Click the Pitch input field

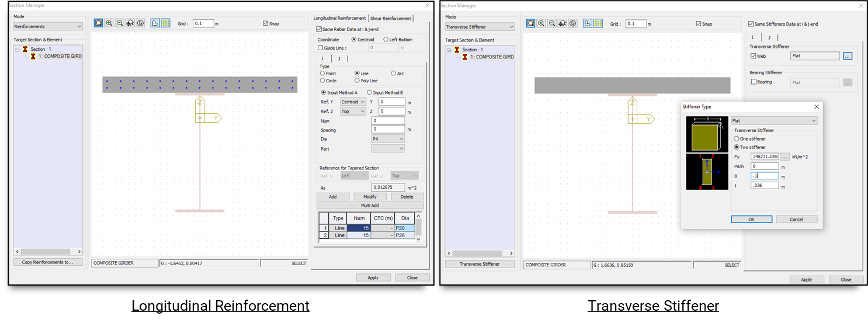click(x=765, y=166)
